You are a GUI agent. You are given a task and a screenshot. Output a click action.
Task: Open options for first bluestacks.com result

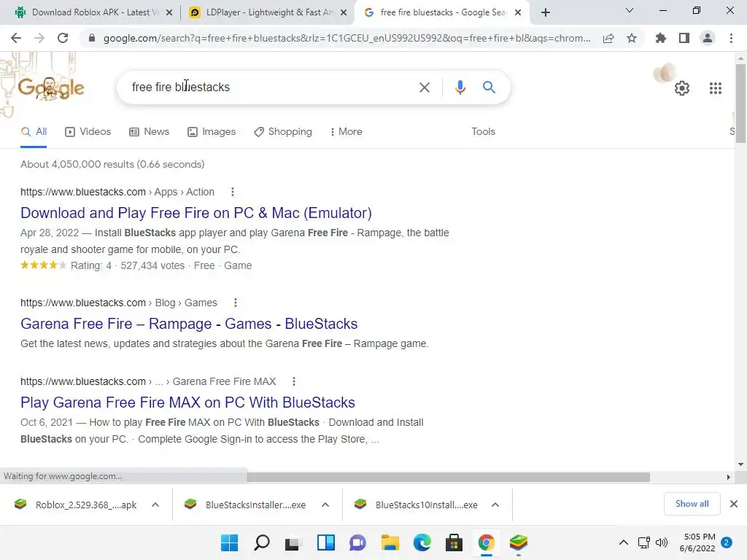tap(233, 192)
